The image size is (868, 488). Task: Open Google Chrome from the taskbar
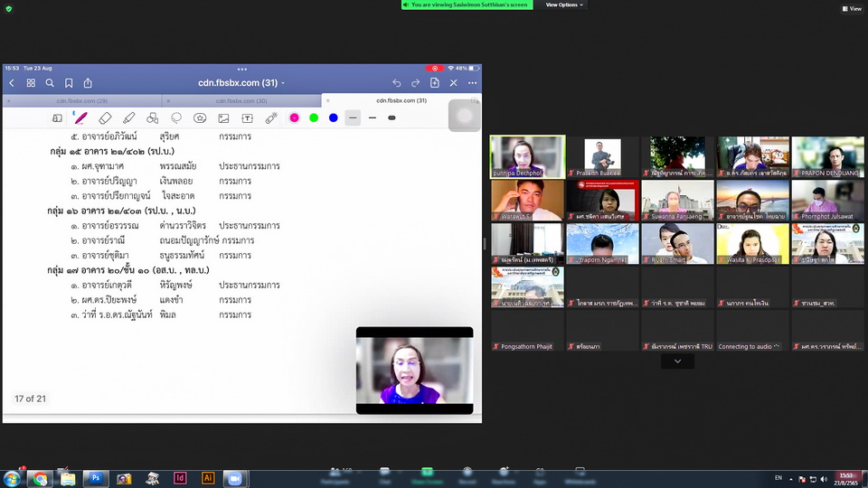click(40, 479)
